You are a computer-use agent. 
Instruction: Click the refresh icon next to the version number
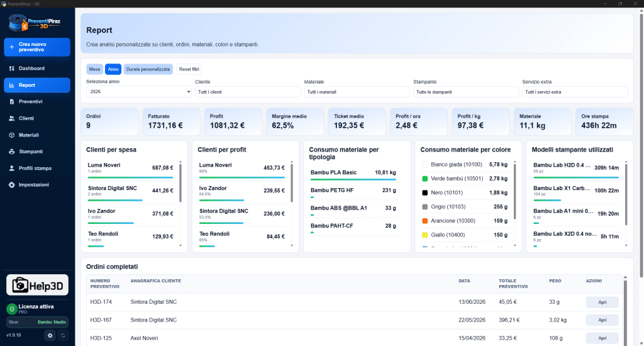63,335
